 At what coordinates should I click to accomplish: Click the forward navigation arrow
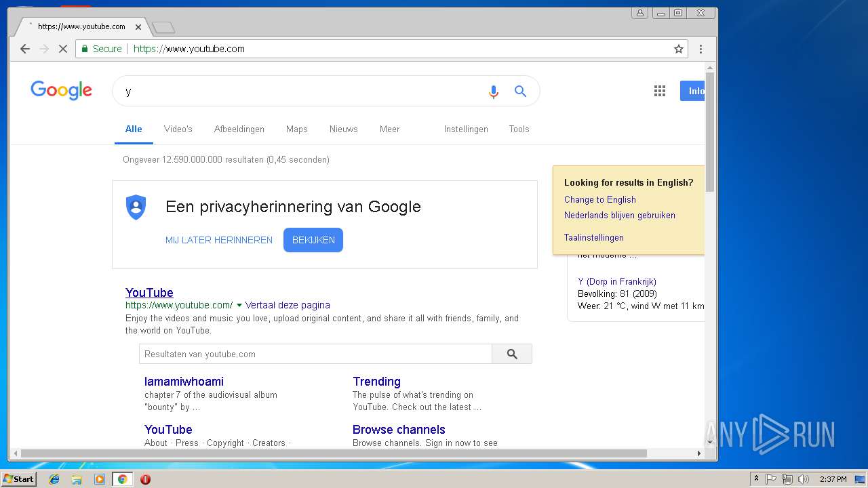point(44,49)
